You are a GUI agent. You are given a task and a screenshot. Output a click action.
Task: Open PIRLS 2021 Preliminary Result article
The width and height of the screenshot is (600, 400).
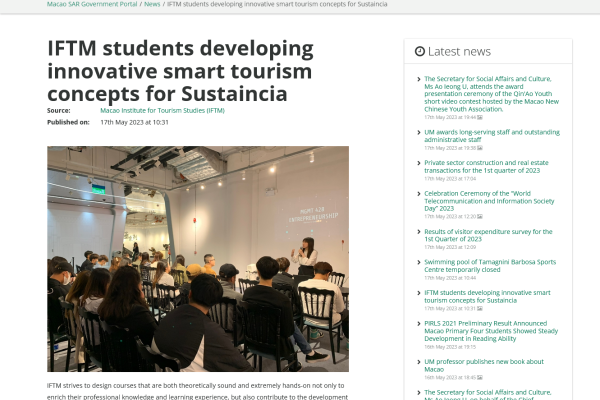[490, 331]
